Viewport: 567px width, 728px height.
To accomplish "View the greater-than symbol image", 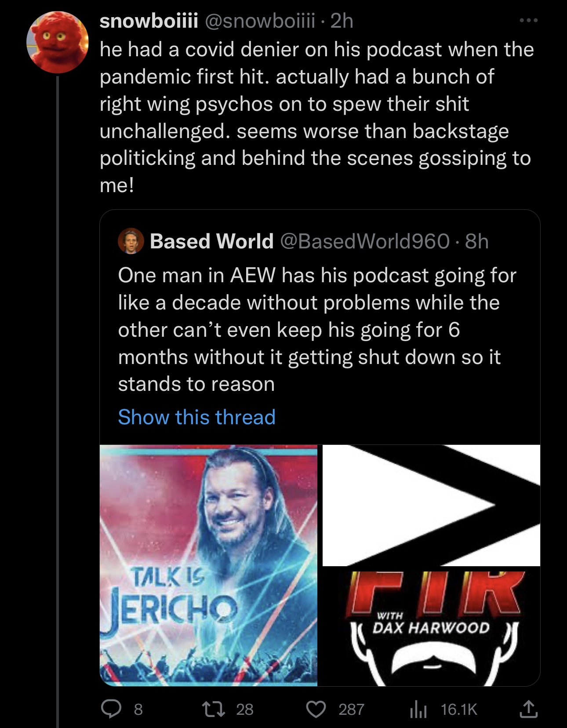I will point(431,505).
